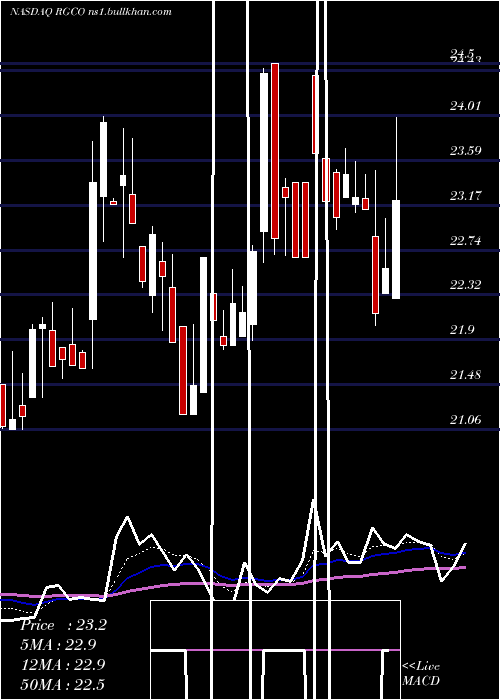Click the '12MA : 22.9' readout

coord(63,665)
